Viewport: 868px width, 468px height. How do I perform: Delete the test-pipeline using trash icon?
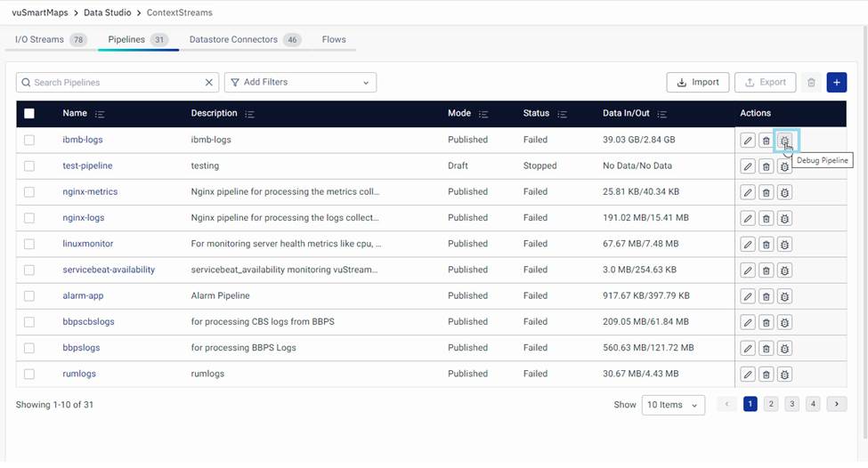pos(766,166)
